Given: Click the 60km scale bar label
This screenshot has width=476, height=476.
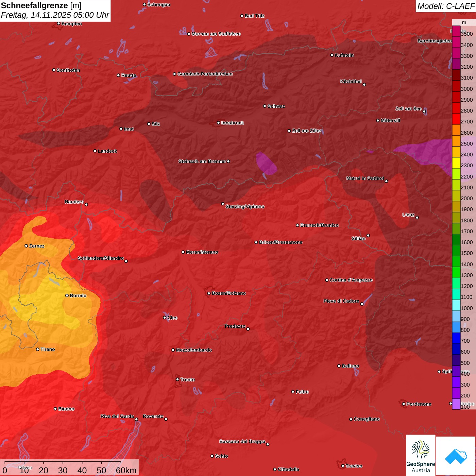Looking at the screenshot, I should pos(126,470).
